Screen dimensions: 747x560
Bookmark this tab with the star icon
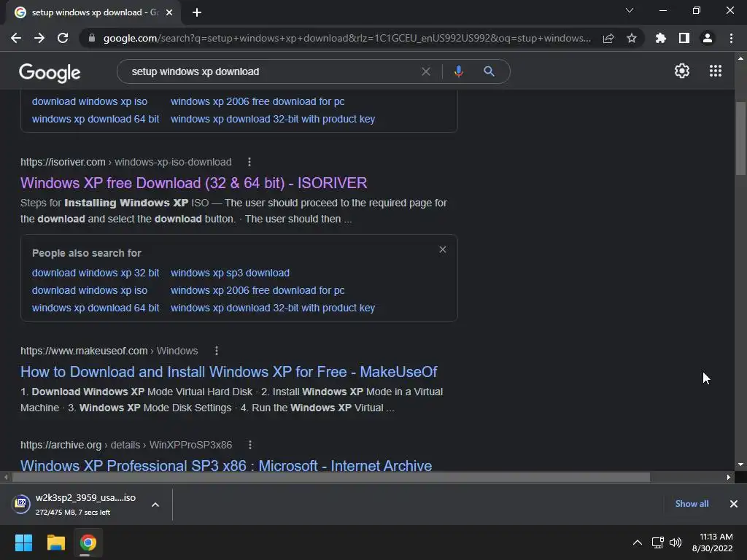tap(631, 38)
